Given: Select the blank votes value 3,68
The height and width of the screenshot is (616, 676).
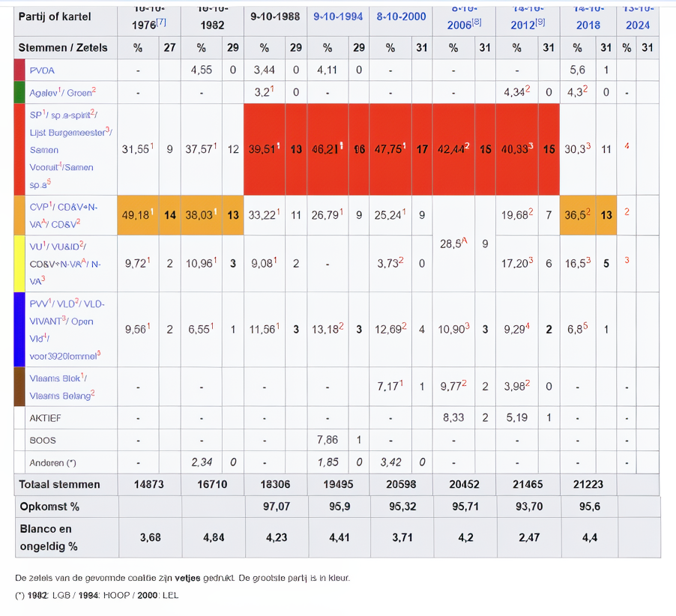Looking at the screenshot, I should (151, 537).
